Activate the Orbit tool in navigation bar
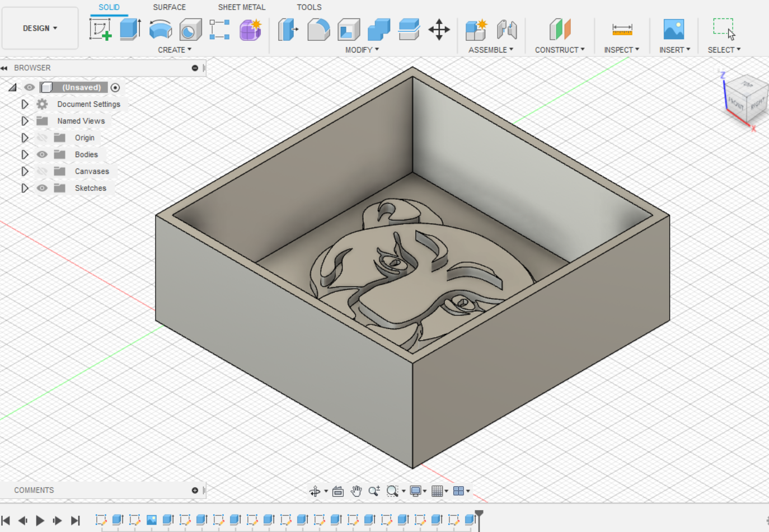Screen dimensions: 769x532 pyautogui.click(x=315, y=491)
